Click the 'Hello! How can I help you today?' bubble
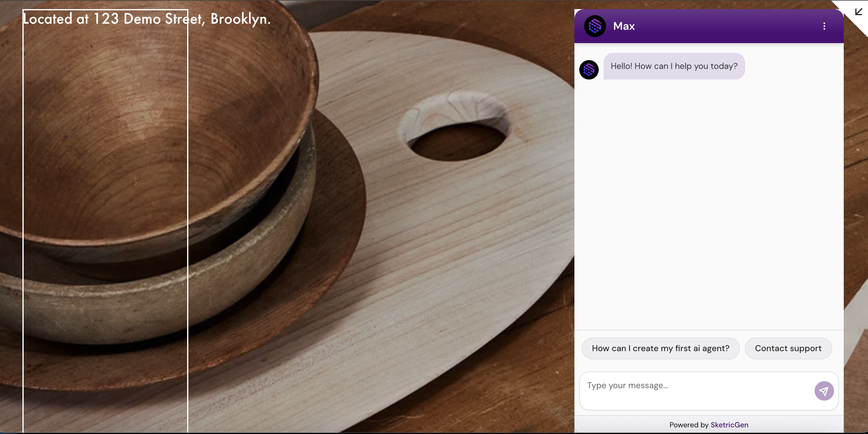 674,66
